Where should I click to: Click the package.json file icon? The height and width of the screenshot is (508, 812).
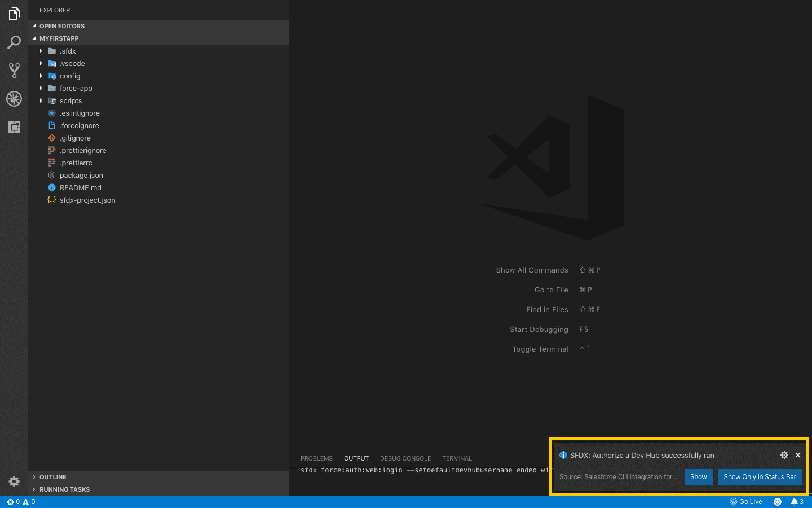[x=52, y=175]
